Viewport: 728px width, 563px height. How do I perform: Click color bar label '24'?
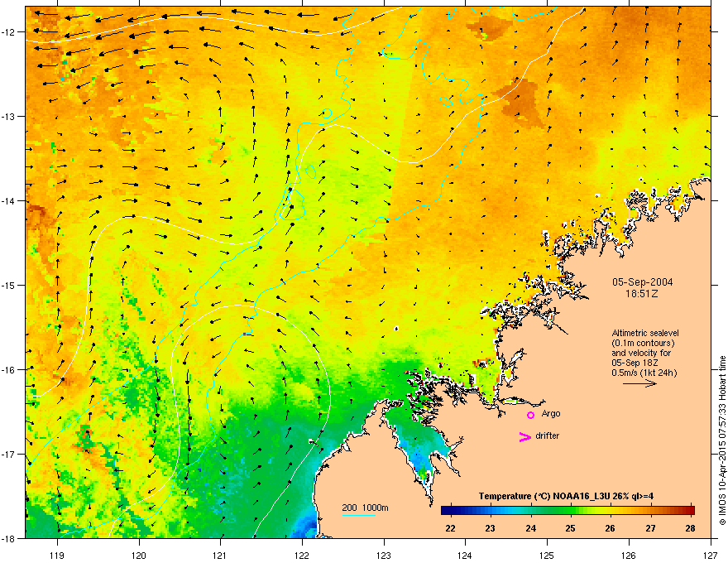(x=530, y=528)
